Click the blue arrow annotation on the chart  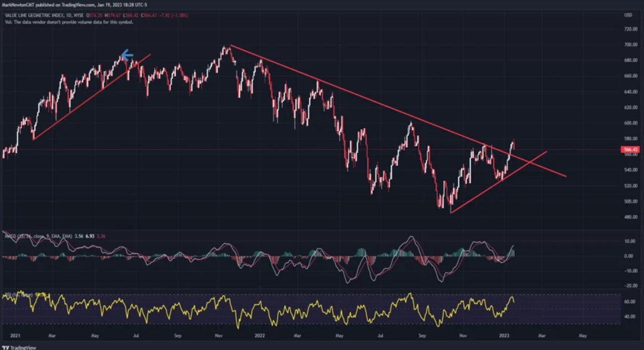pyautogui.click(x=127, y=56)
